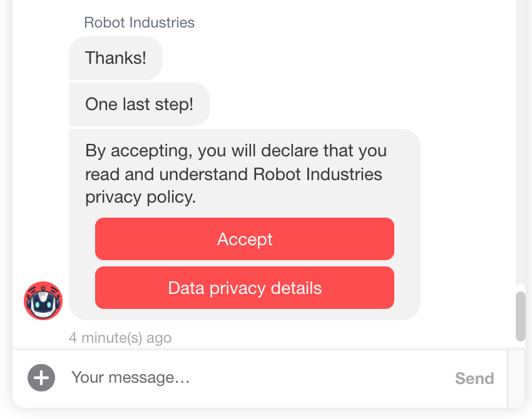Click 'read and understand' line in message

point(166,174)
